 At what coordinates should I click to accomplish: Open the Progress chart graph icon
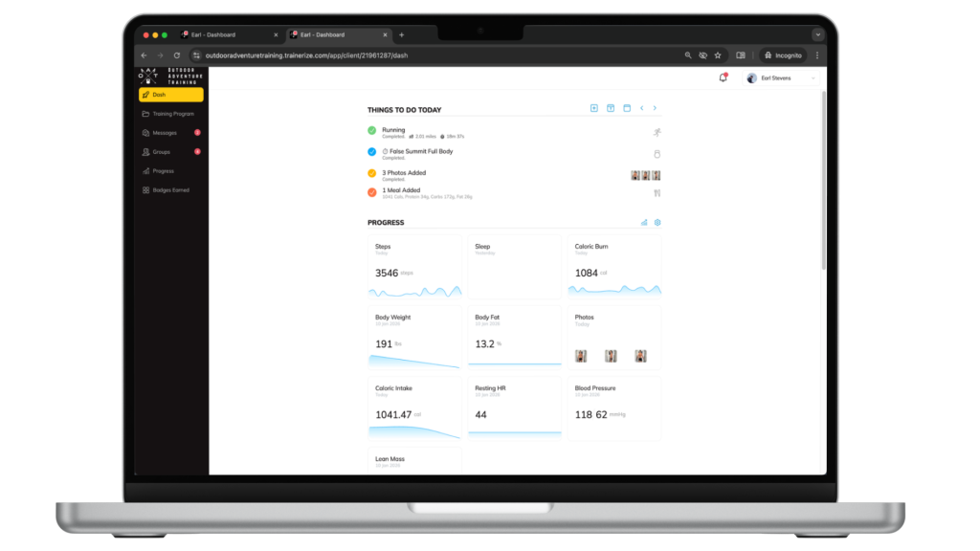tap(644, 222)
